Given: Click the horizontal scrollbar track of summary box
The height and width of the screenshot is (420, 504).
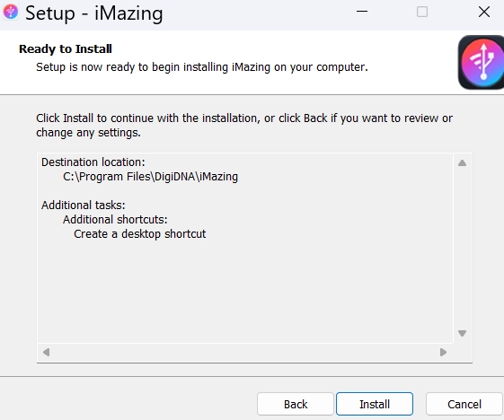Looking at the screenshot, I should (244, 353).
